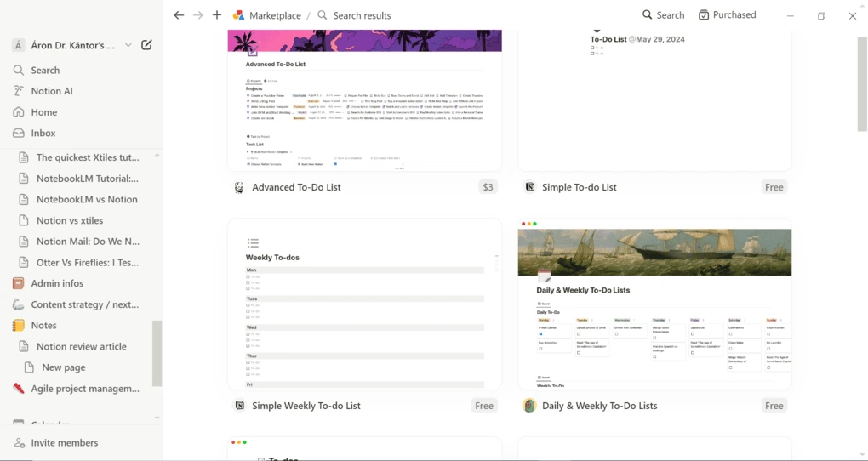868x461 pixels.
Task: Restore down the Notion window
Action: (x=821, y=16)
